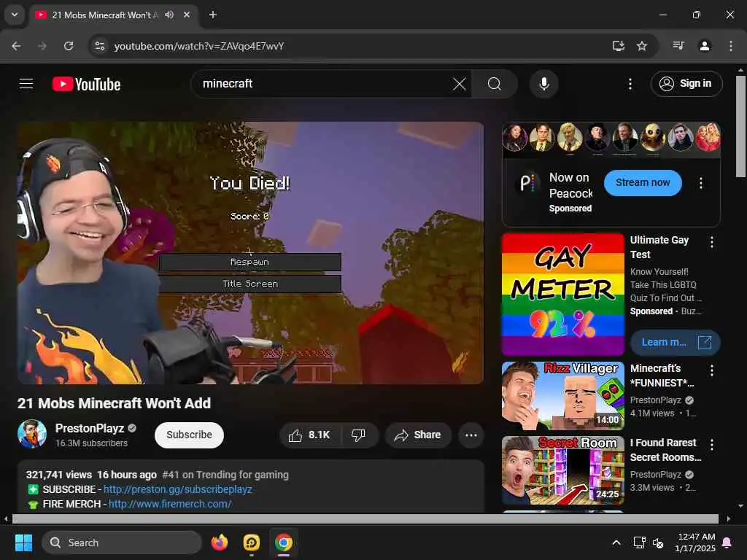Share the video

click(x=418, y=435)
